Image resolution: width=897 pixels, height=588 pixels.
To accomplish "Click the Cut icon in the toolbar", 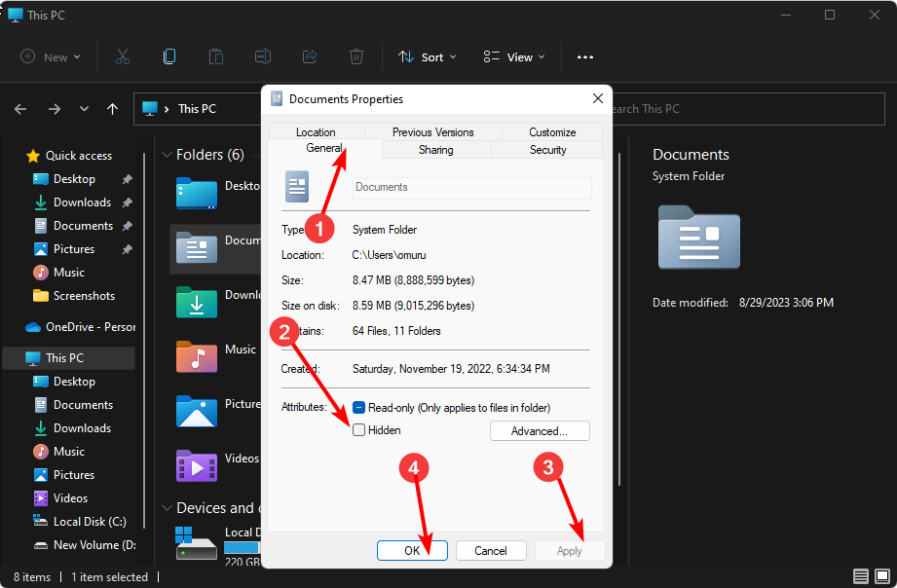I will [x=122, y=56].
